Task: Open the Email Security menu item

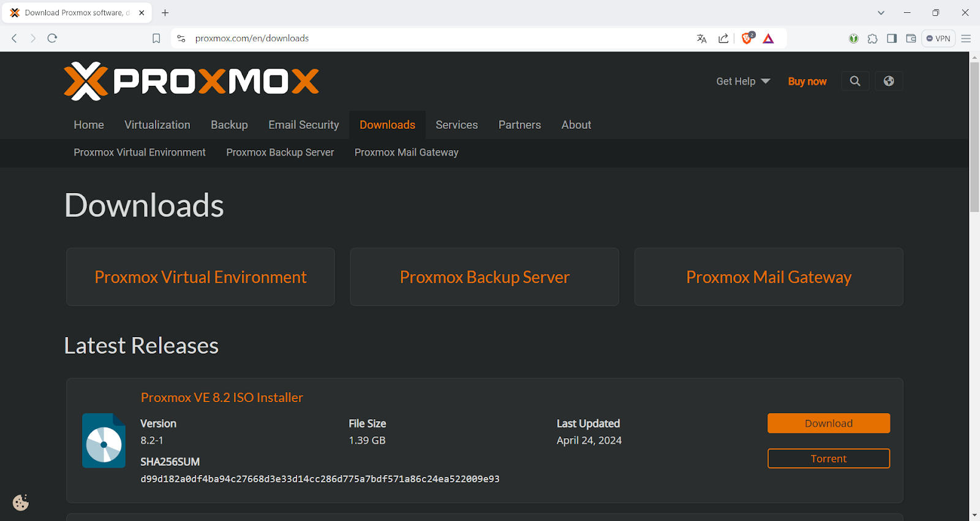Action: click(x=304, y=125)
